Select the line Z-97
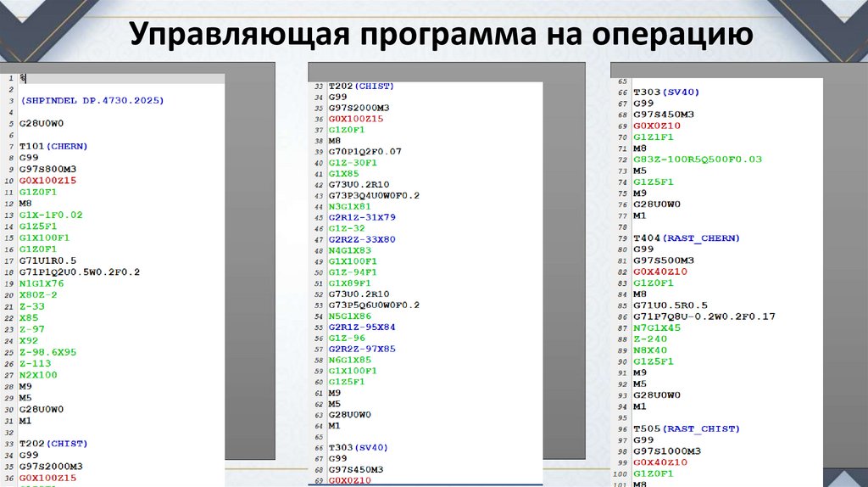Screen dimensions: 868x487 point(32,329)
